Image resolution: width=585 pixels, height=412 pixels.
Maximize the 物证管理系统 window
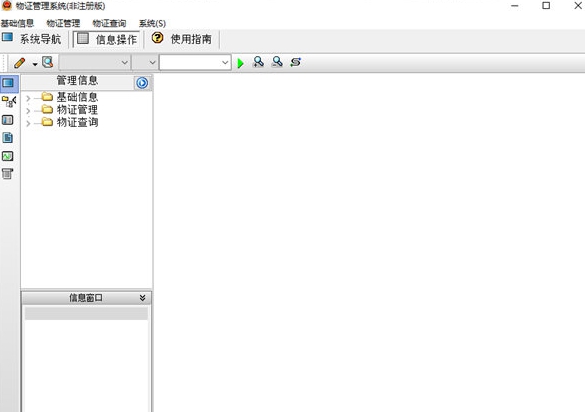click(x=546, y=5)
